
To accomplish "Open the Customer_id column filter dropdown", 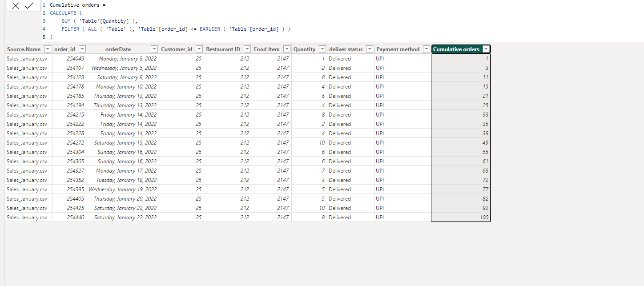I will [199, 49].
